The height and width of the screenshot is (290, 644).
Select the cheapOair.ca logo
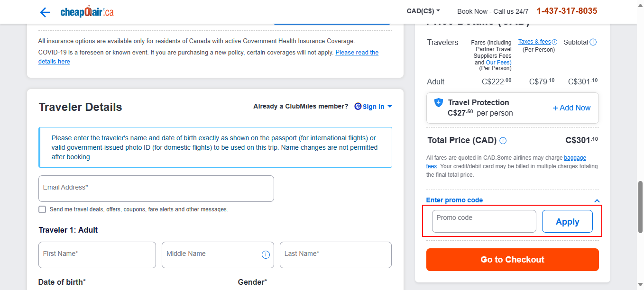point(86,12)
